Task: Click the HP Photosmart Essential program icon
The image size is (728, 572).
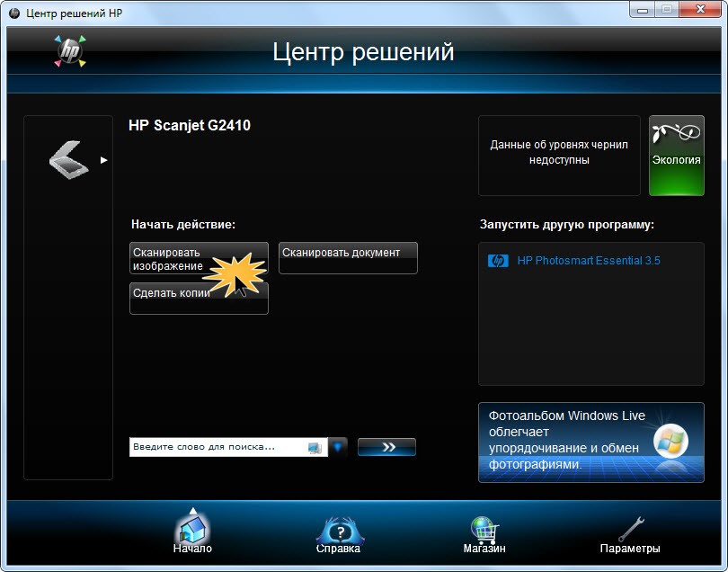Action: (x=498, y=261)
